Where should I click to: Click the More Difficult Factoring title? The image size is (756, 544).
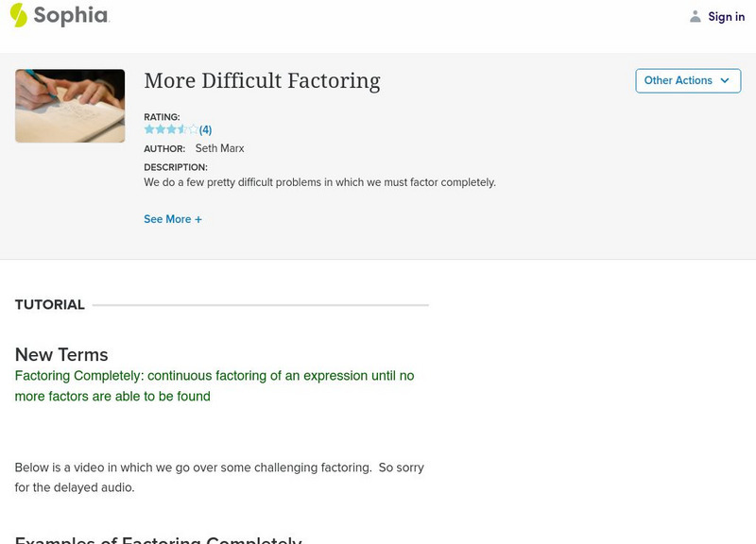point(262,81)
